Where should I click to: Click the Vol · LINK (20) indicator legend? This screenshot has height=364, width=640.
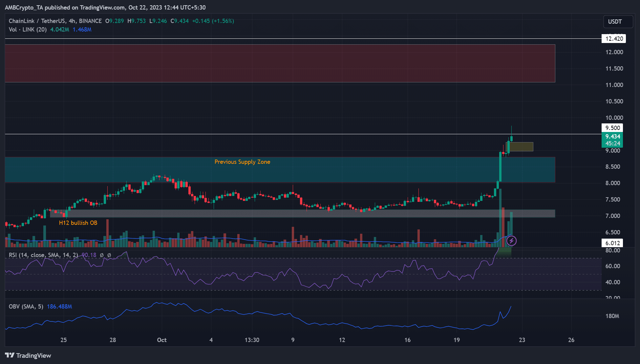[28, 30]
